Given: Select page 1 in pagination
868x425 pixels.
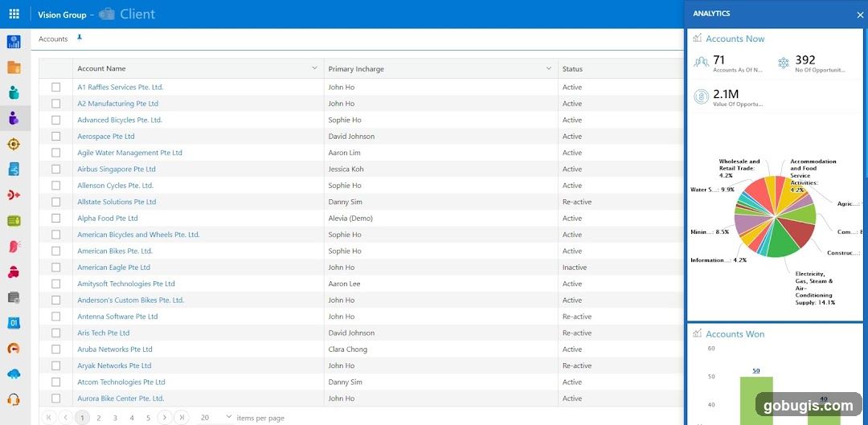Looking at the screenshot, I should pos(82,418).
